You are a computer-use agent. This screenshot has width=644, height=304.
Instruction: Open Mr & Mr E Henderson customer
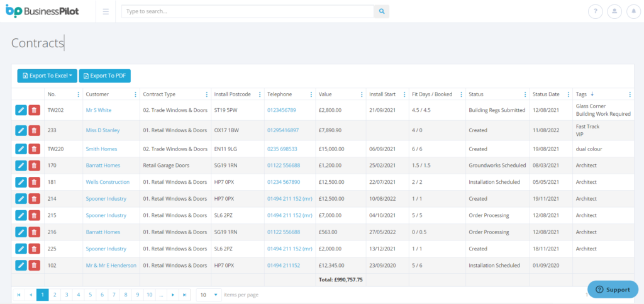[x=111, y=266]
